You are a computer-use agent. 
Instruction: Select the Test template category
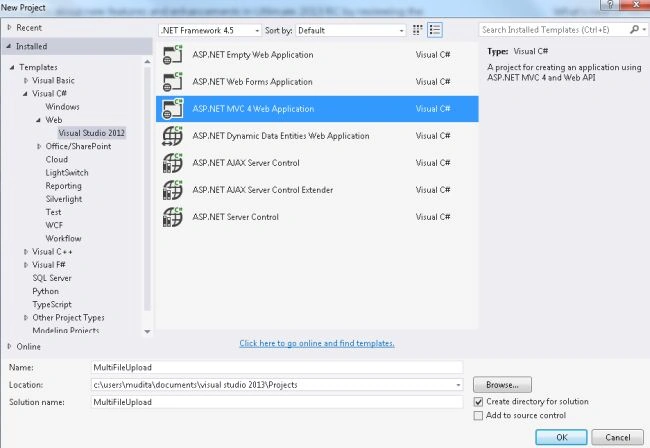(x=53, y=212)
